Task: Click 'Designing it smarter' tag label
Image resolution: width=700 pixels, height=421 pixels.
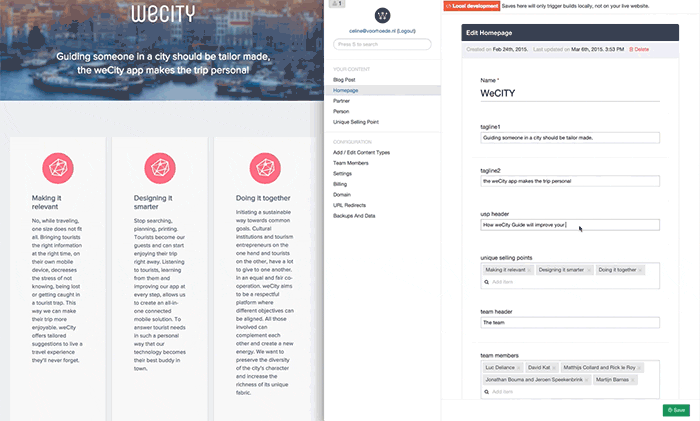Action: [x=561, y=270]
